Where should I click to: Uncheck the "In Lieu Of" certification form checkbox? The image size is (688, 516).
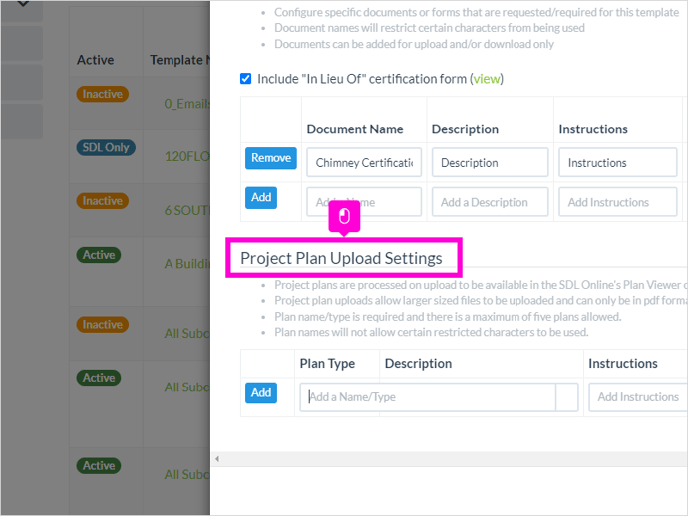click(246, 79)
